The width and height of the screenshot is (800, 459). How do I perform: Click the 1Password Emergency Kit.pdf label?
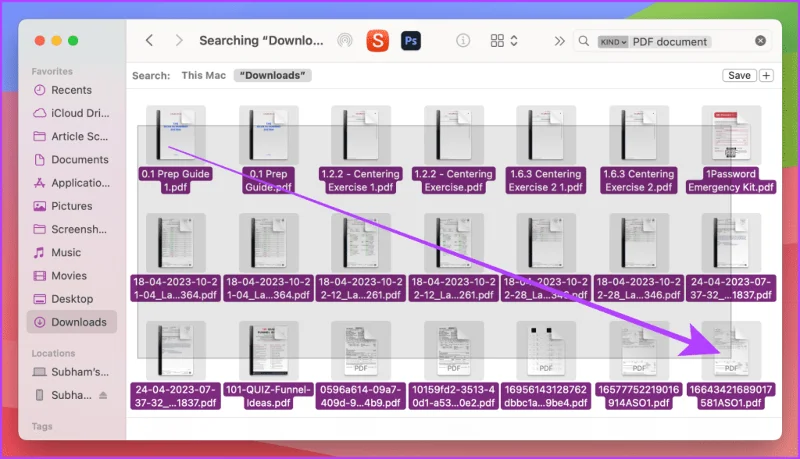[731, 181]
